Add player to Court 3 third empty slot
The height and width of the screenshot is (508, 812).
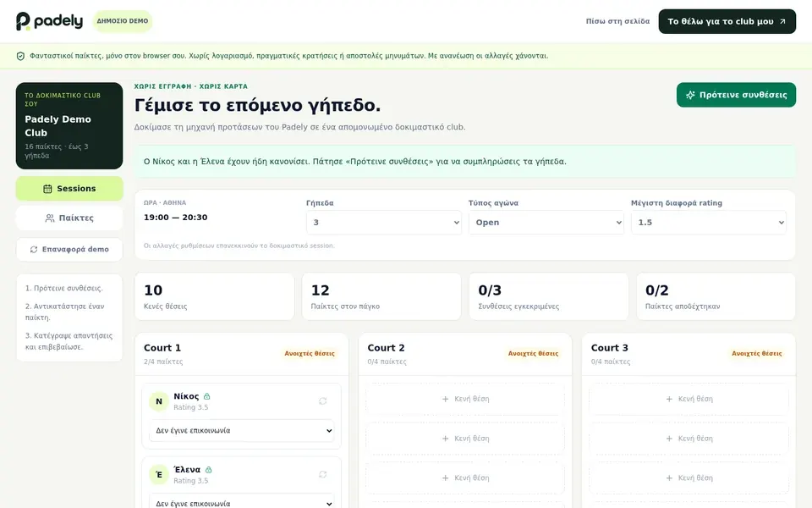(689, 478)
